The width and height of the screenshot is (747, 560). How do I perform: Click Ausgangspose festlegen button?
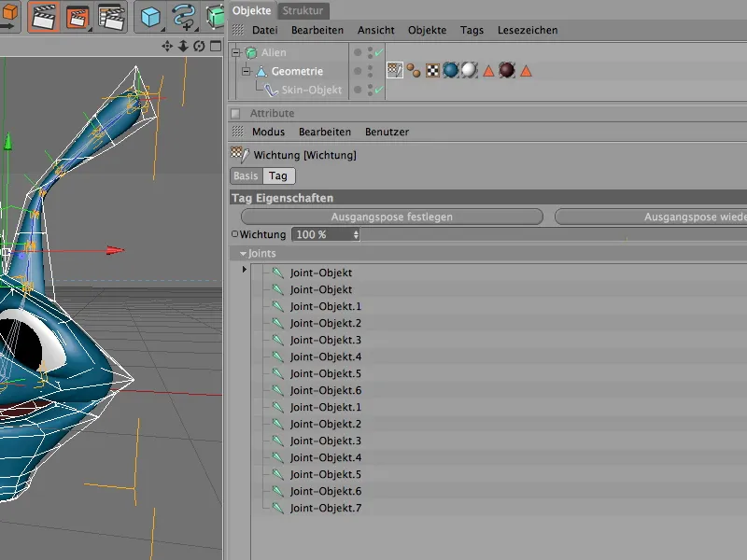point(391,217)
